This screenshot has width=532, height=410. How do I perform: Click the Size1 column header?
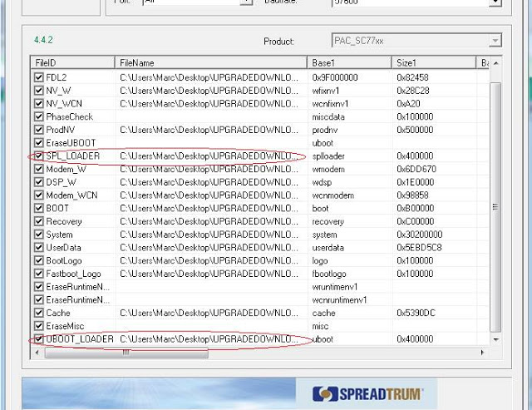point(434,63)
